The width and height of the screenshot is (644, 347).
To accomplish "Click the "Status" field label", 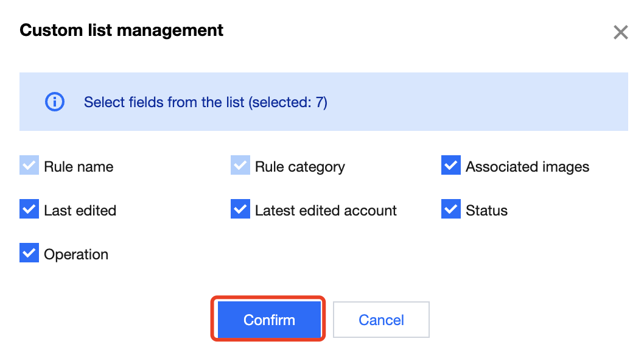I will pos(486,211).
